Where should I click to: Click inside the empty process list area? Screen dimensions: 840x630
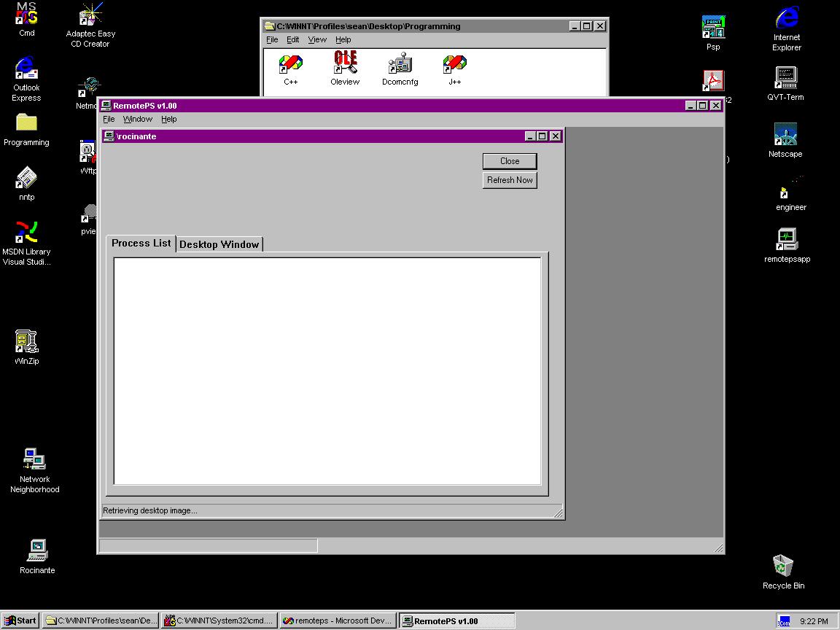327,370
